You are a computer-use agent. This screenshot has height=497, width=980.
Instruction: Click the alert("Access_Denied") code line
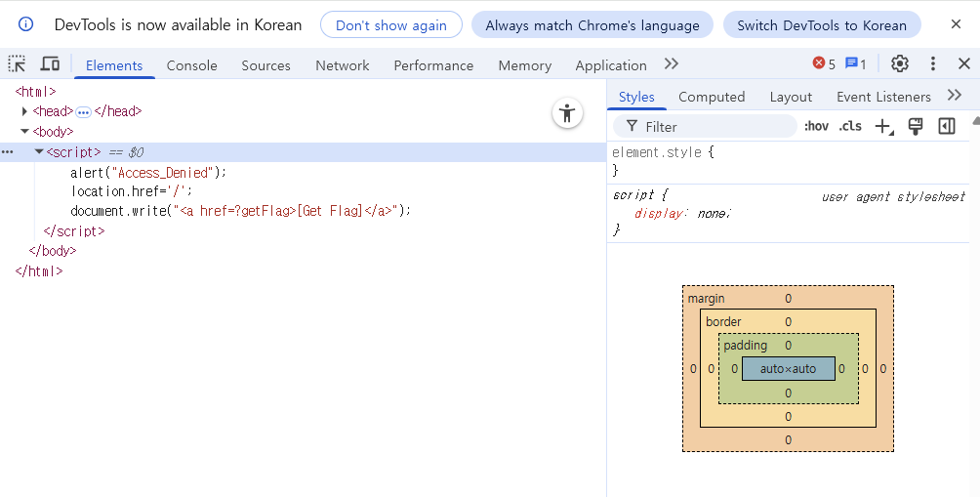tap(148, 173)
